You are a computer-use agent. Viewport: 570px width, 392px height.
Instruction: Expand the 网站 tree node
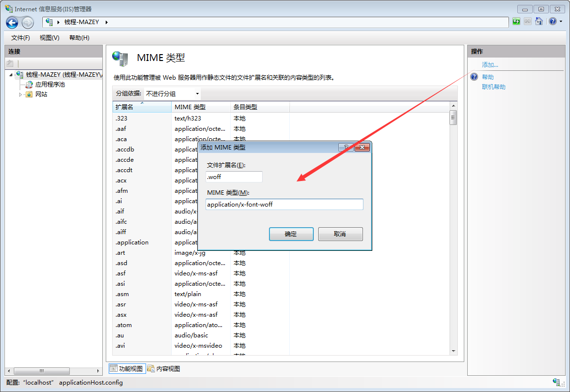pyautogui.click(x=21, y=94)
